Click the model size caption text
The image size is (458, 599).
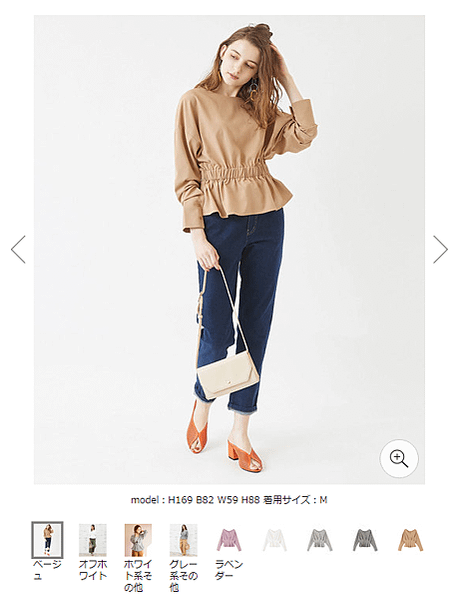point(229,500)
